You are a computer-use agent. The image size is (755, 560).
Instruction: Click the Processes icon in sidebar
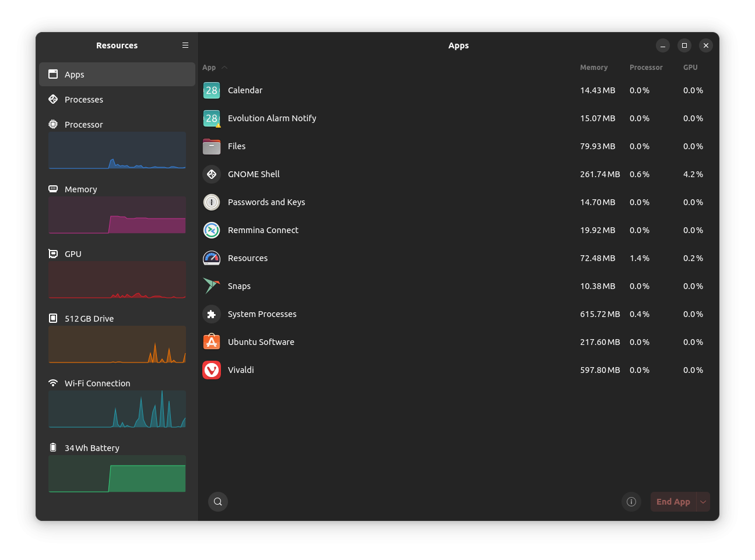[x=53, y=99]
